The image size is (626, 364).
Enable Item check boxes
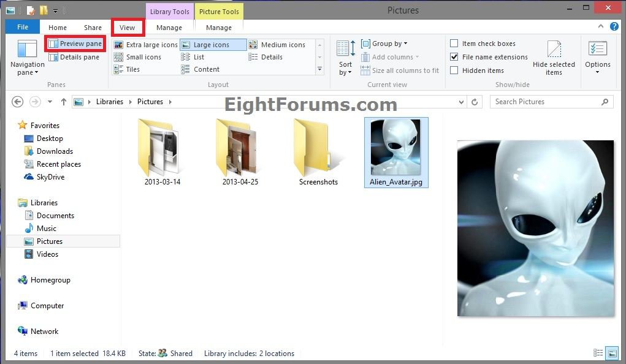tap(454, 44)
